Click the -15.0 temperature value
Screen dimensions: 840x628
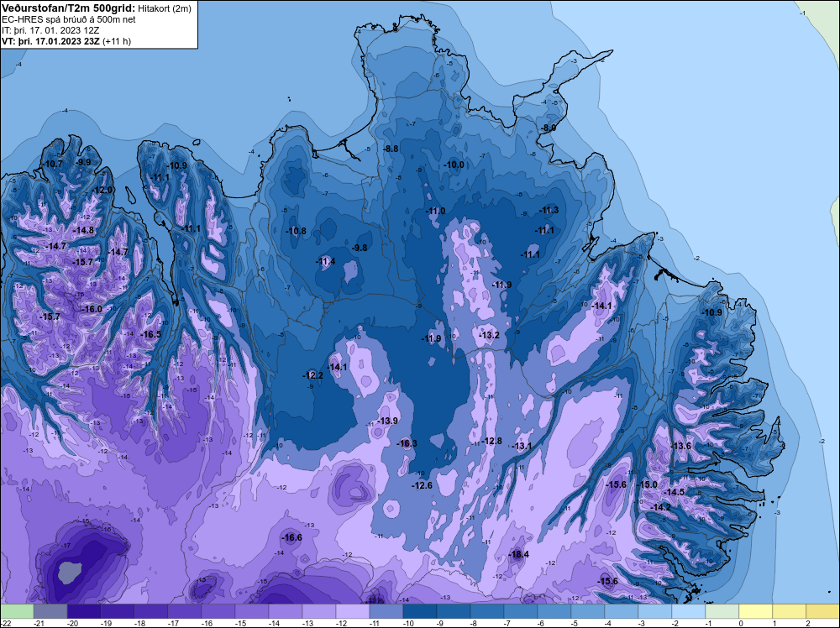[x=647, y=484]
